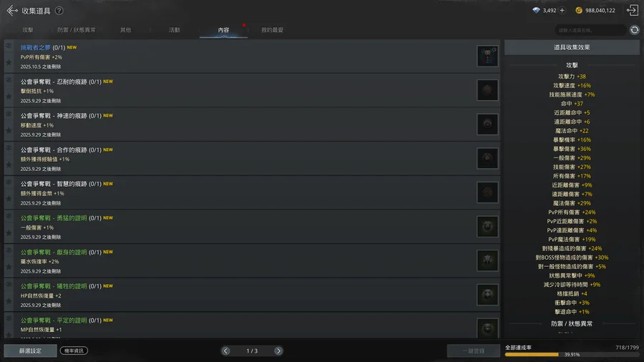Add diamonds with the plus icon
Viewport: 644px width, 362px height.
[562, 10]
